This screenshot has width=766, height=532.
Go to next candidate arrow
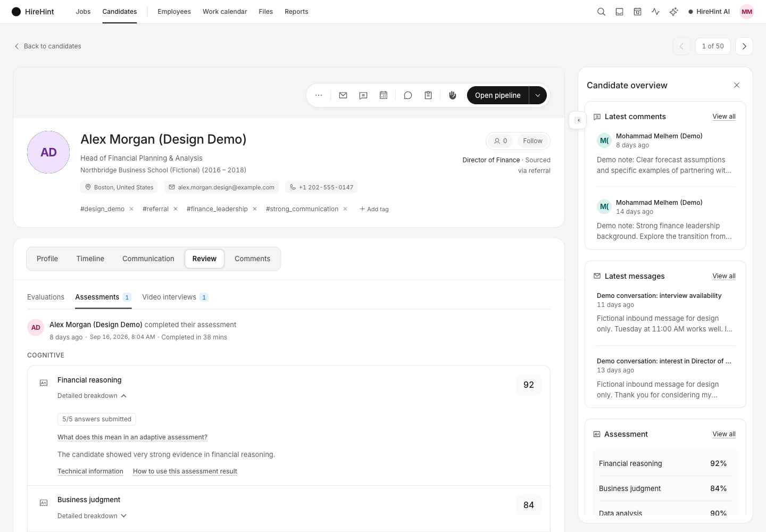tap(744, 46)
